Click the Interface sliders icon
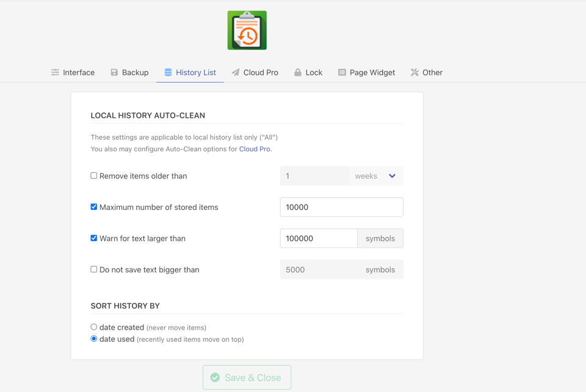 click(x=56, y=73)
